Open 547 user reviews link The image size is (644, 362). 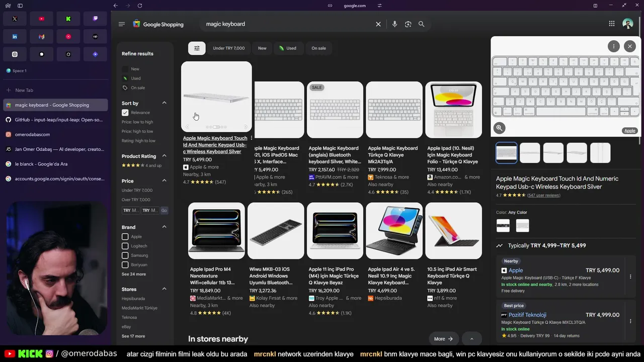(x=543, y=196)
